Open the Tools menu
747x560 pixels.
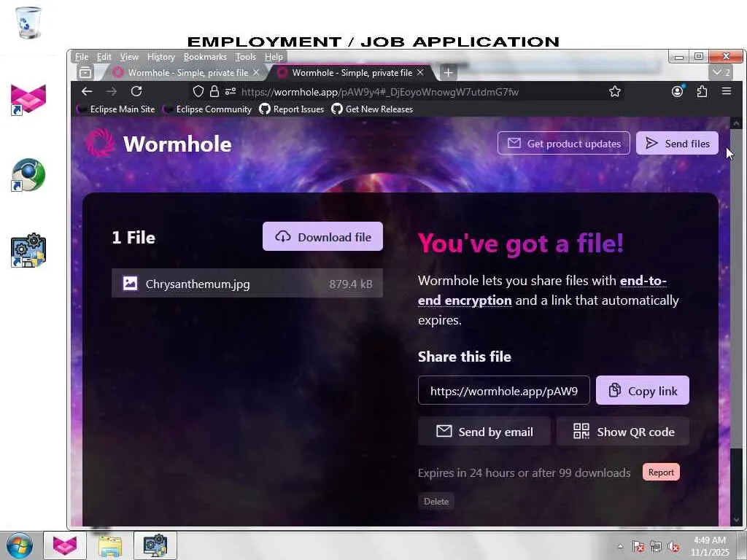coord(245,57)
